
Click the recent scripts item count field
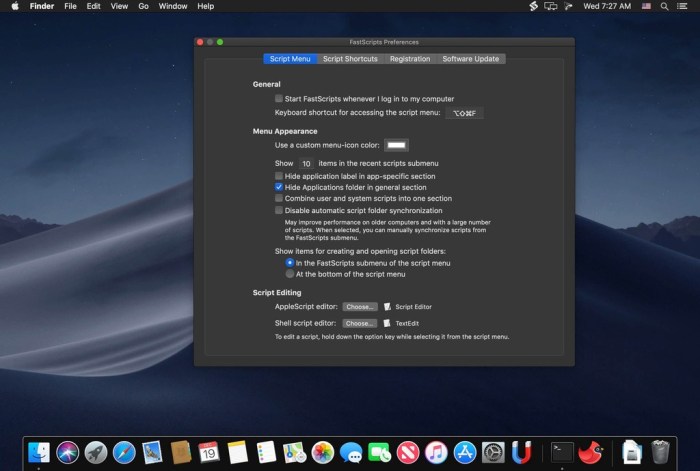tap(307, 163)
